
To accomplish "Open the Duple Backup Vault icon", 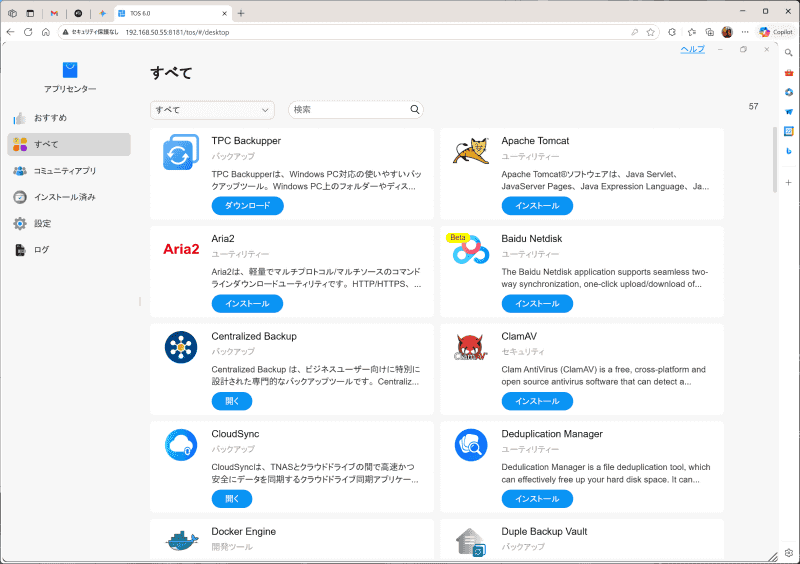I will click(470, 542).
